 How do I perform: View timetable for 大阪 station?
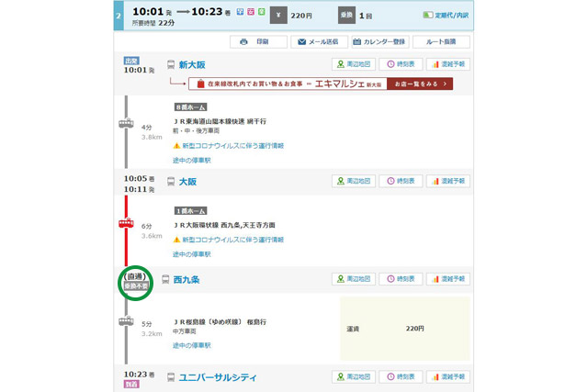click(401, 181)
